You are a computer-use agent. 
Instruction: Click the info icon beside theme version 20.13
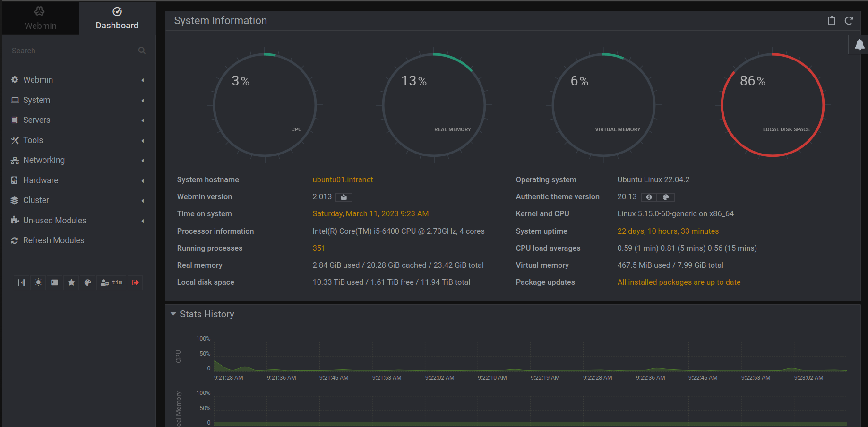tap(649, 197)
